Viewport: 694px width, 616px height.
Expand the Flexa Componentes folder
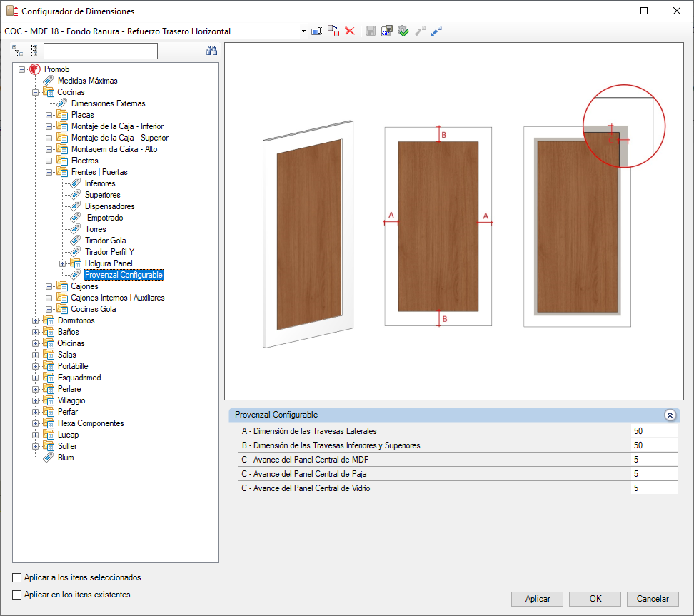[x=36, y=423]
